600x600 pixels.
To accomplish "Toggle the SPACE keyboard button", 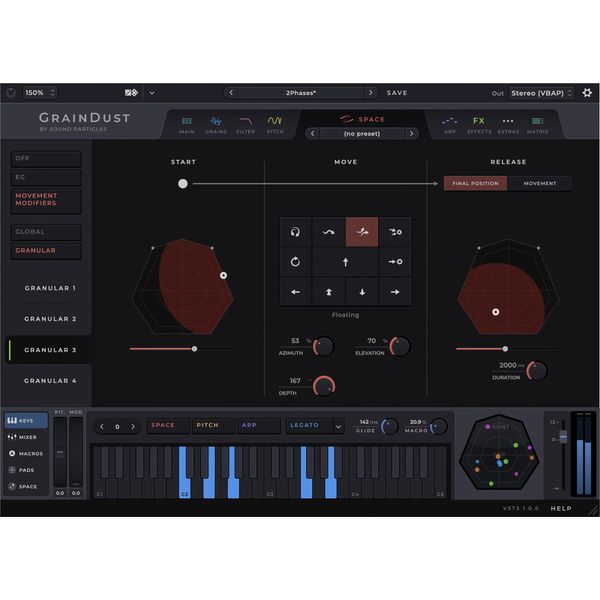I will click(168, 425).
